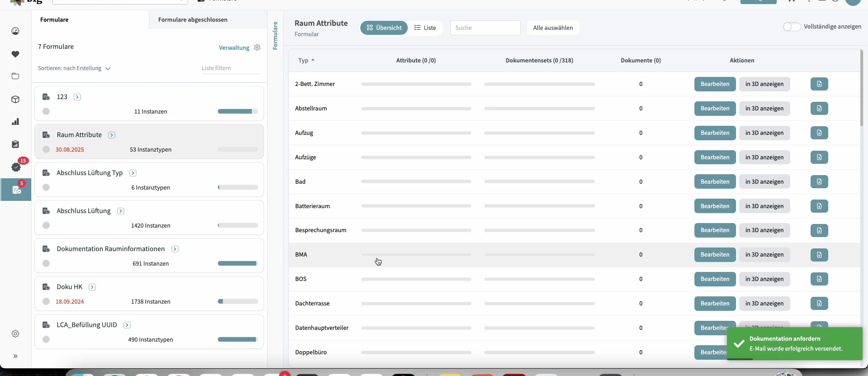Open the Verwaltung link

point(234,48)
